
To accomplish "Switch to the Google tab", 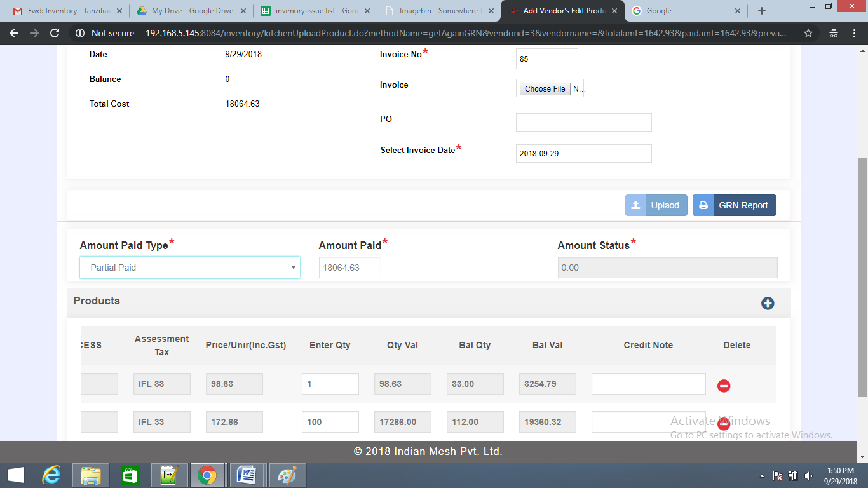I will pyautogui.click(x=686, y=11).
